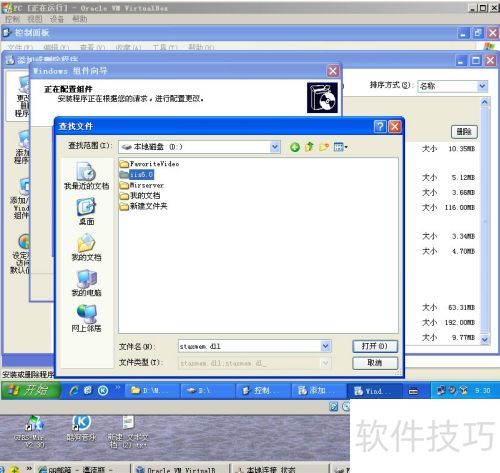Open 我最近的文档 in places bar
This screenshot has width=500, height=473.
pyautogui.click(x=86, y=176)
